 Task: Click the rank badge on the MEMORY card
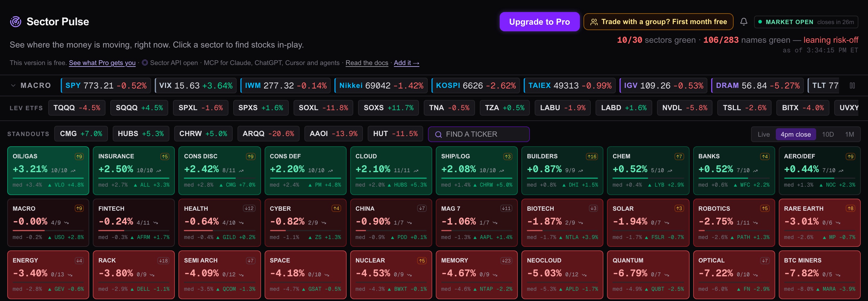click(506, 261)
